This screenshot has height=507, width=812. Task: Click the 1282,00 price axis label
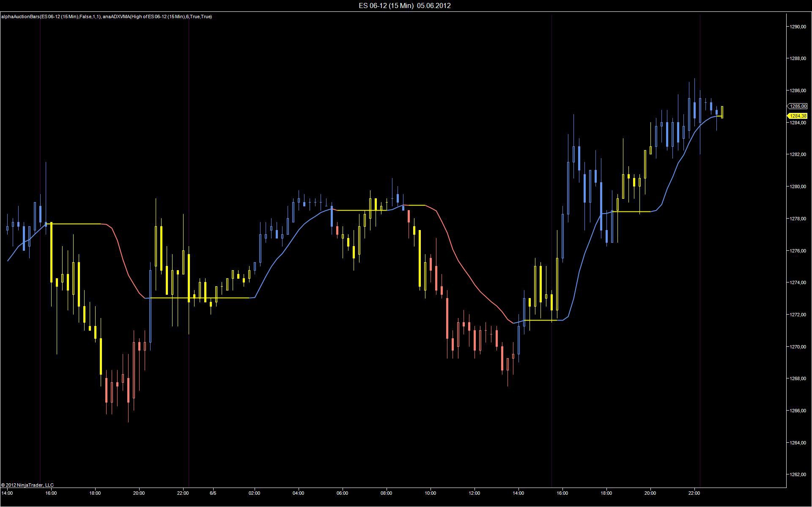coord(798,154)
